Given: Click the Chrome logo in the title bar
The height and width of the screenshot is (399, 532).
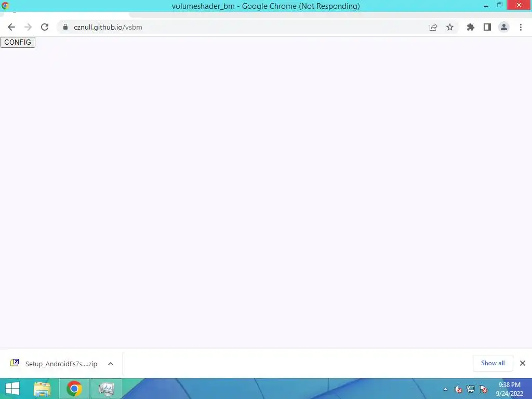Looking at the screenshot, I should (5, 6).
